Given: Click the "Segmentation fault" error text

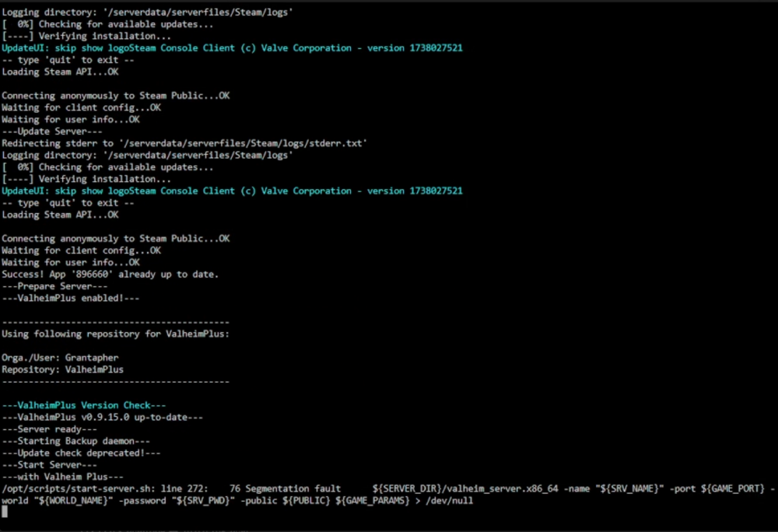Looking at the screenshot, I should [x=293, y=489].
